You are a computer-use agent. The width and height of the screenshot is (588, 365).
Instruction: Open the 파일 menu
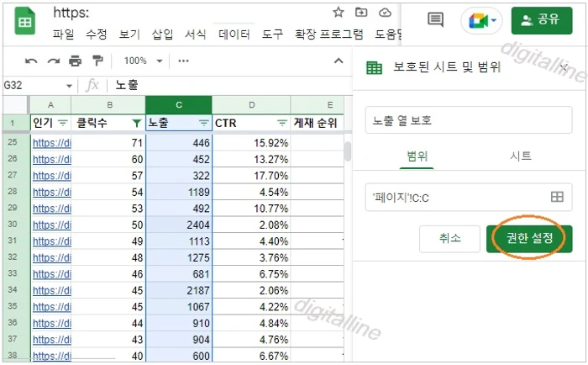63,34
